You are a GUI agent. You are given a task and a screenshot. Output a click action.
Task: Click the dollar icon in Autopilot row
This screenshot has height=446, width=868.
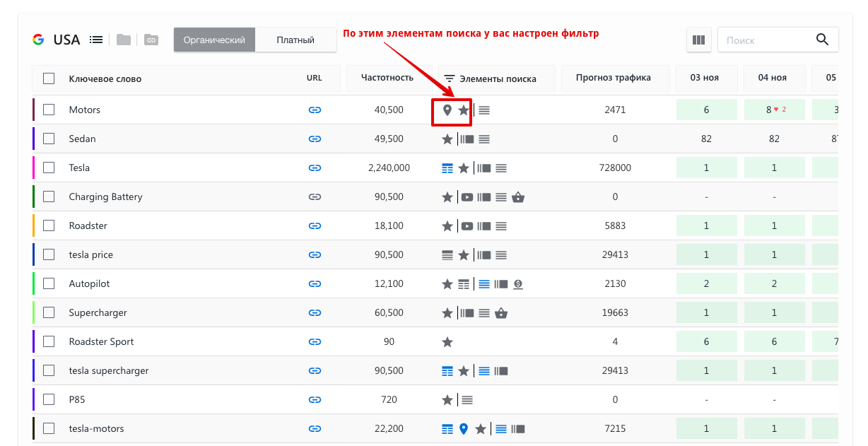(518, 283)
